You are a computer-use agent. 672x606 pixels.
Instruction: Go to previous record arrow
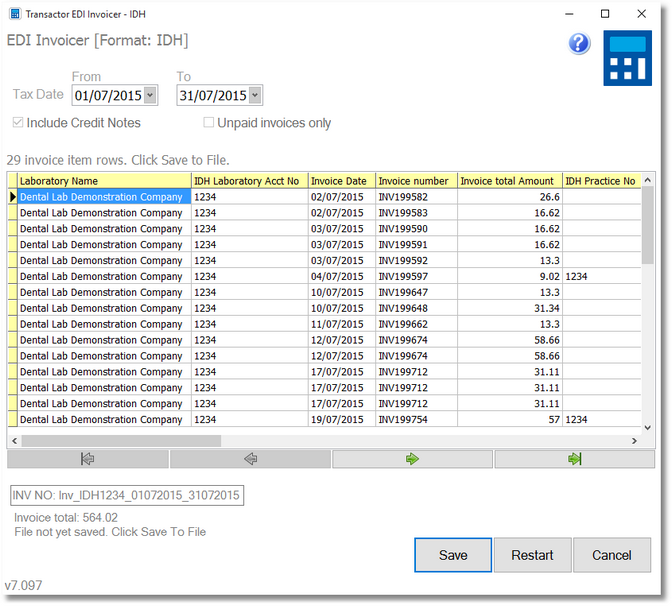[250, 459]
